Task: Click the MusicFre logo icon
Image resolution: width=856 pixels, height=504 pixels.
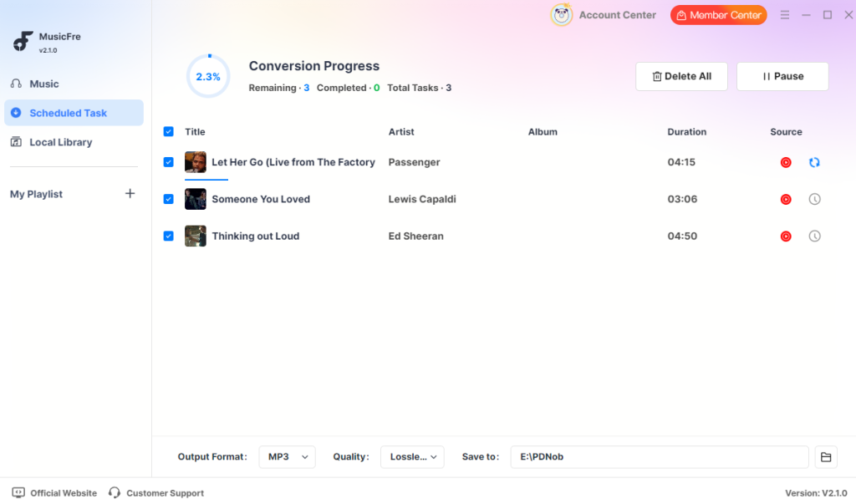Action: (x=23, y=42)
